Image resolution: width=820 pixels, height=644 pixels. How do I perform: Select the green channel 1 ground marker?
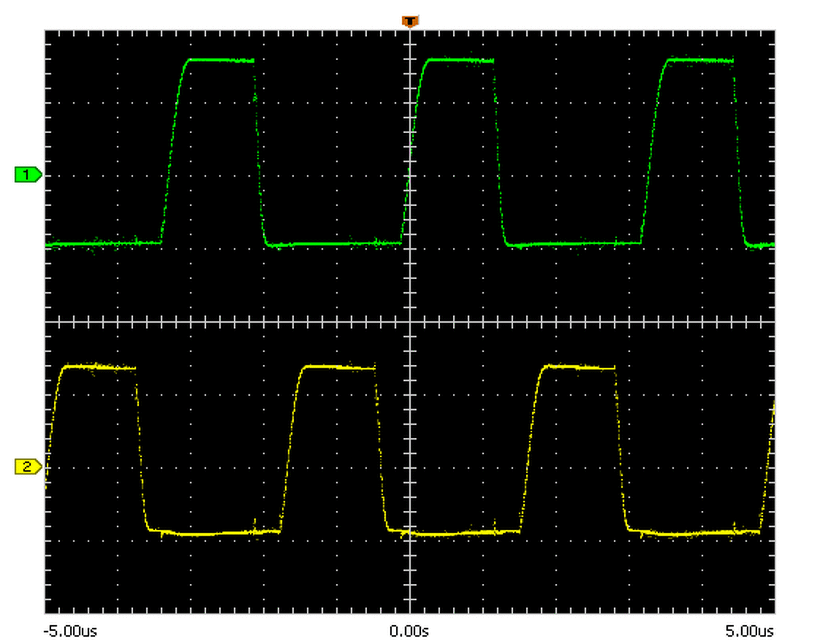(x=28, y=174)
